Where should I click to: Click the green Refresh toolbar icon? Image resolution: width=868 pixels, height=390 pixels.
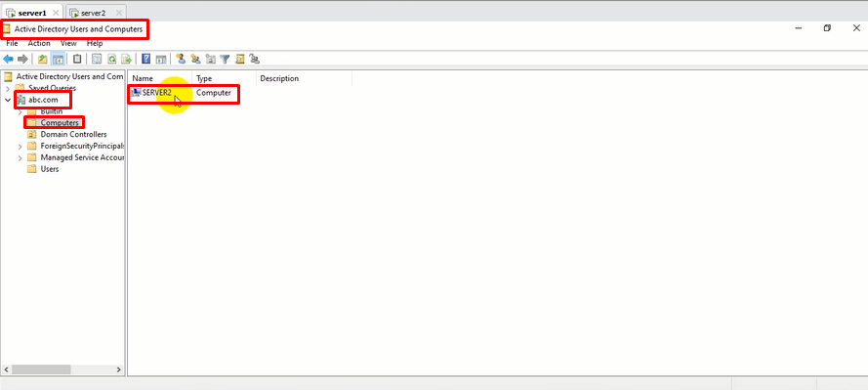(x=112, y=59)
